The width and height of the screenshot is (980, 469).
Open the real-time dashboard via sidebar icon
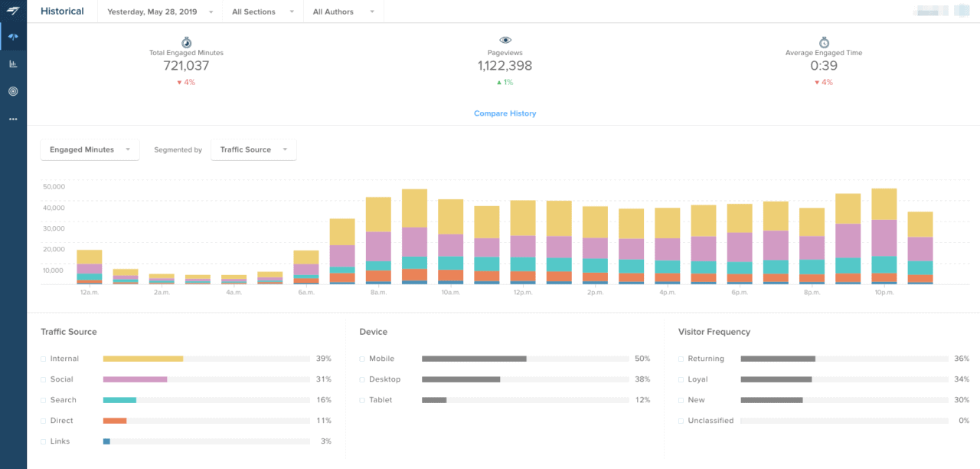click(x=12, y=36)
